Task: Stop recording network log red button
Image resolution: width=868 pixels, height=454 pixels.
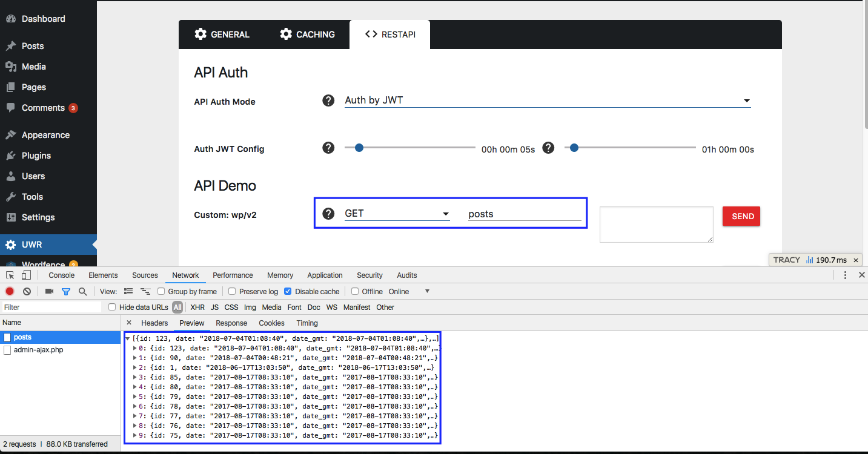Action: tap(10, 291)
